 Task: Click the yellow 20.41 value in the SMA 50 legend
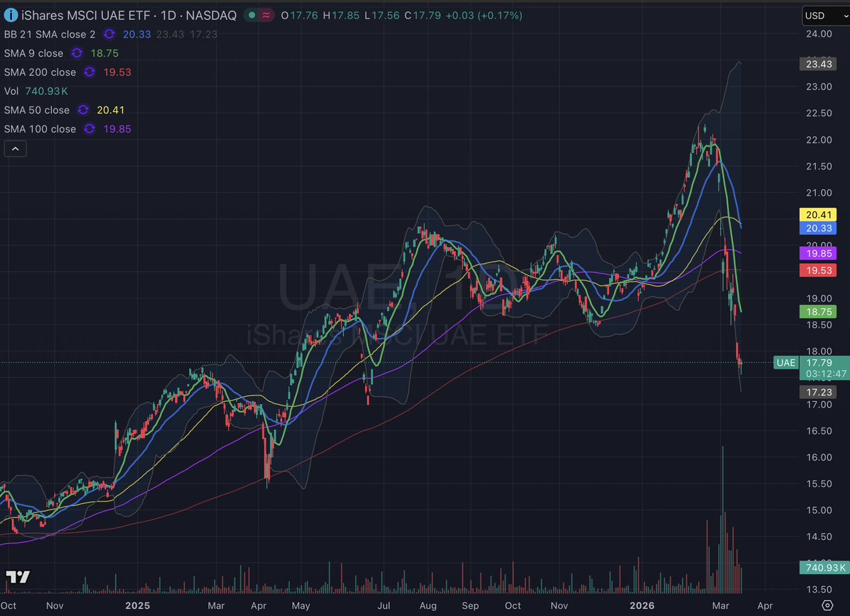tap(111, 110)
